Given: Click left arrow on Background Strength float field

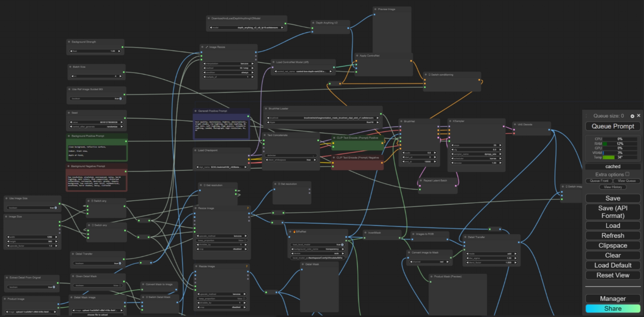Looking at the screenshot, I should point(71,51).
